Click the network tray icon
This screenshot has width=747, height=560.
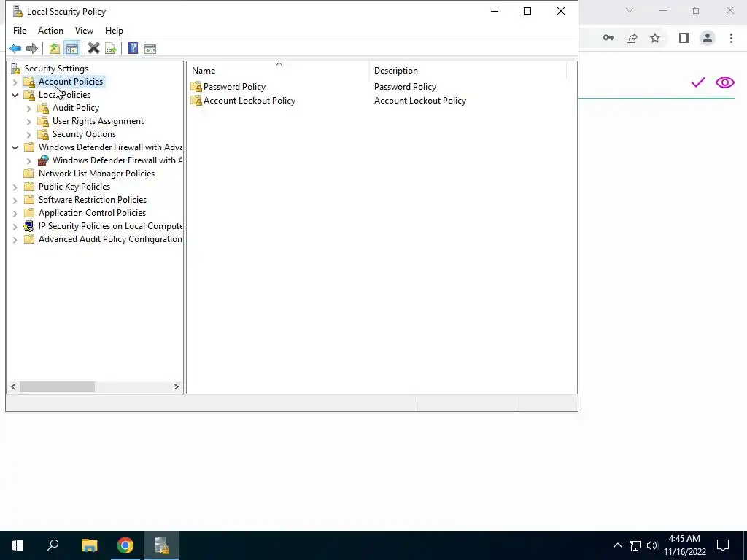coord(635,545)
